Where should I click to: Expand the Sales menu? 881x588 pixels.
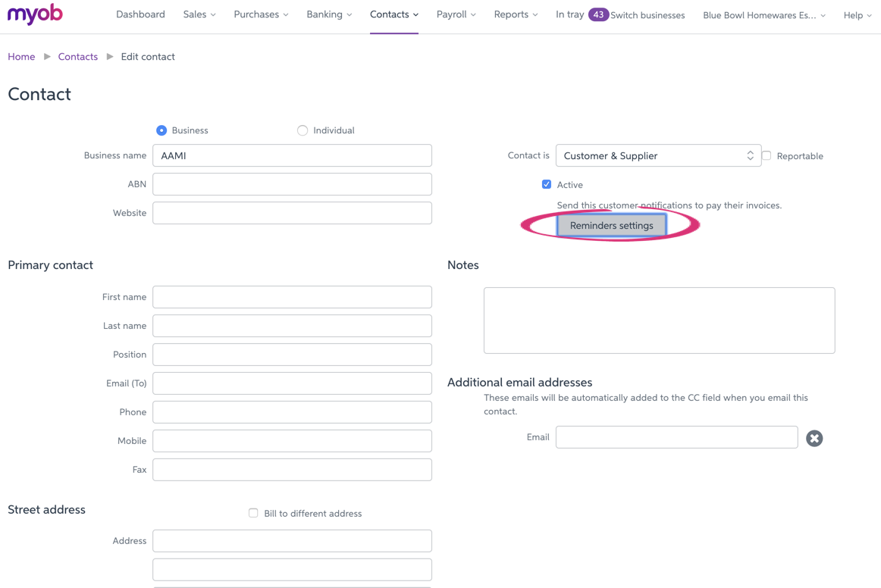click(199, 14)
